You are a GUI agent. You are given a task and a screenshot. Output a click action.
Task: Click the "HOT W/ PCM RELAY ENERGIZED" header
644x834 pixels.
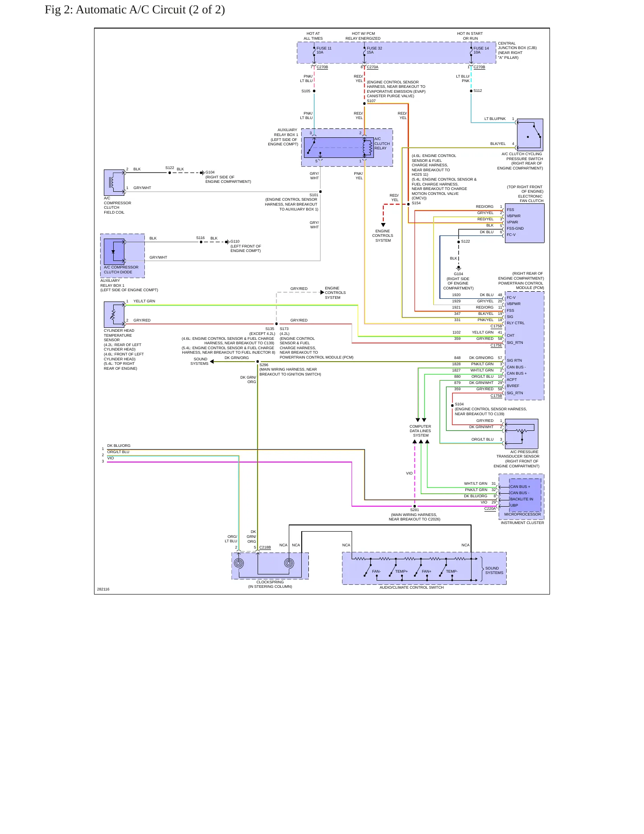(x=363, y=36)
